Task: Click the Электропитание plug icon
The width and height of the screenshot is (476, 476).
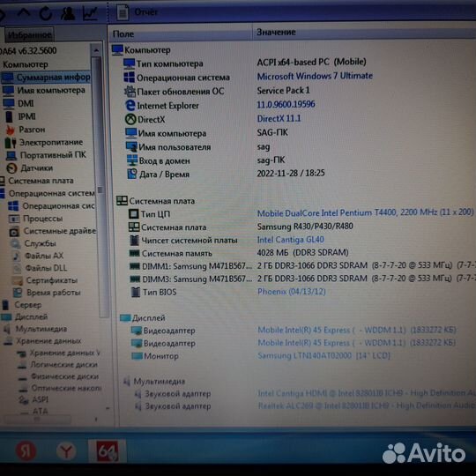Action: [11, 143]
